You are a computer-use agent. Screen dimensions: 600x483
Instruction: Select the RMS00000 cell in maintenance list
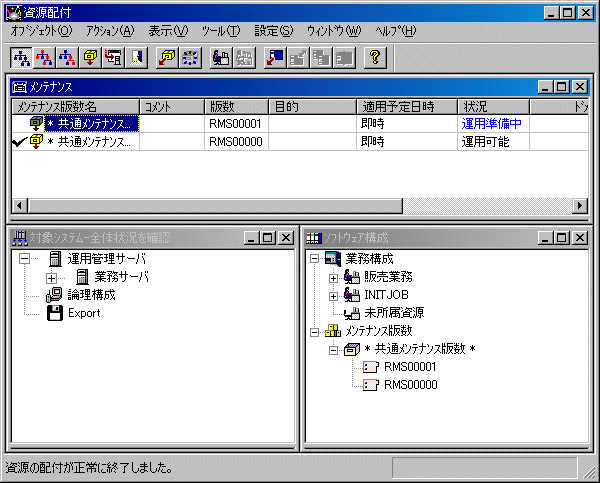[235, 142]
